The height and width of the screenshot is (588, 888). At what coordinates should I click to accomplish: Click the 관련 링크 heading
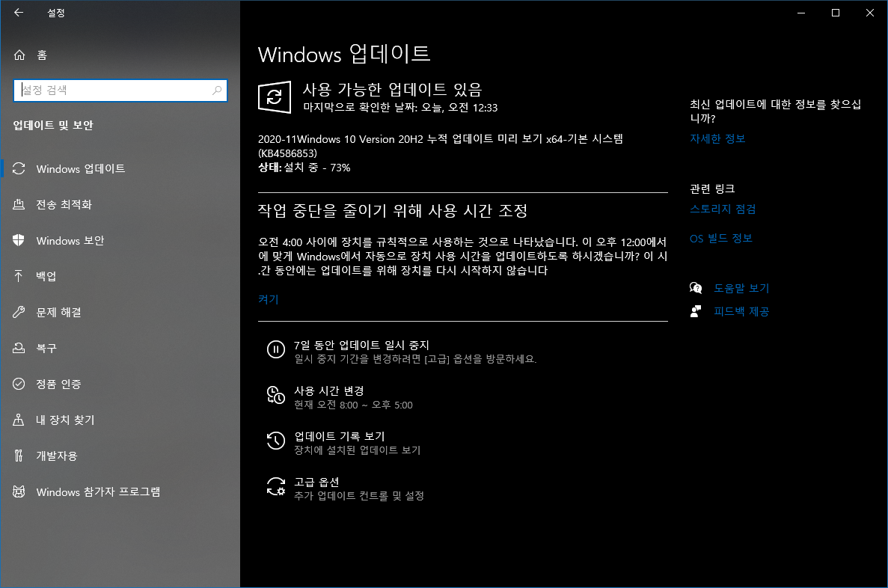(712, 188)
